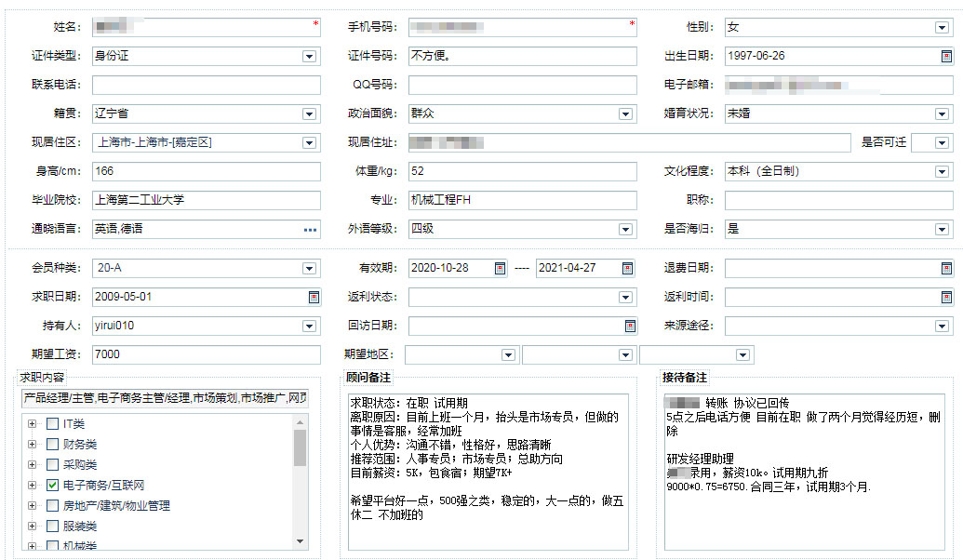
Task: Open the 会员种类 dropdown showing 20-A
Action: click(x=309, y=268)
